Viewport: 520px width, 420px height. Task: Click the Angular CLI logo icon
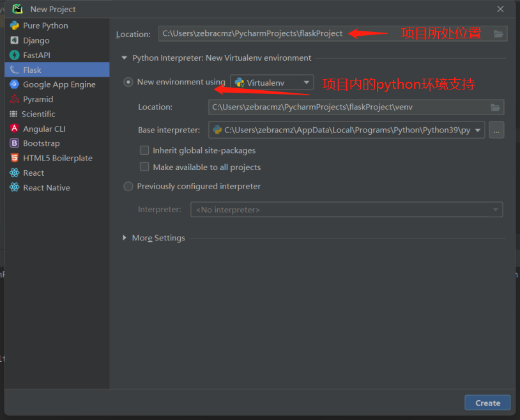point(14,128)
